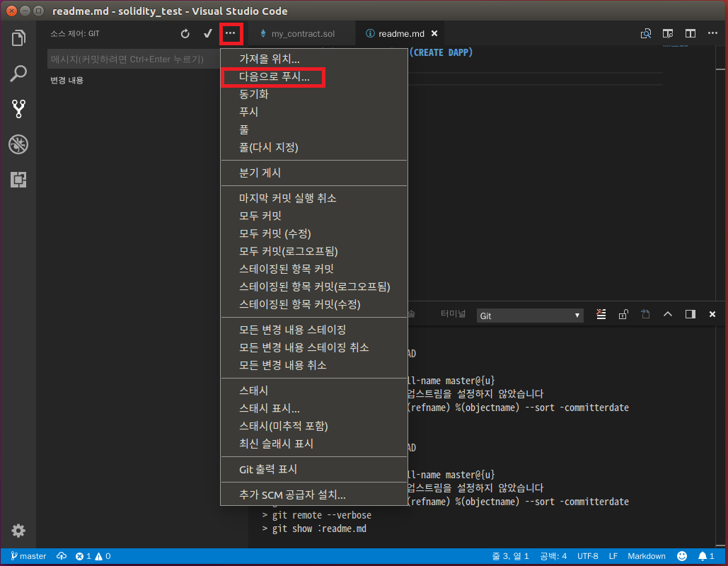Change indentation via '공백: 4'
The width and height of the screenshot is (728, 566).
click(x=553, y=556)
